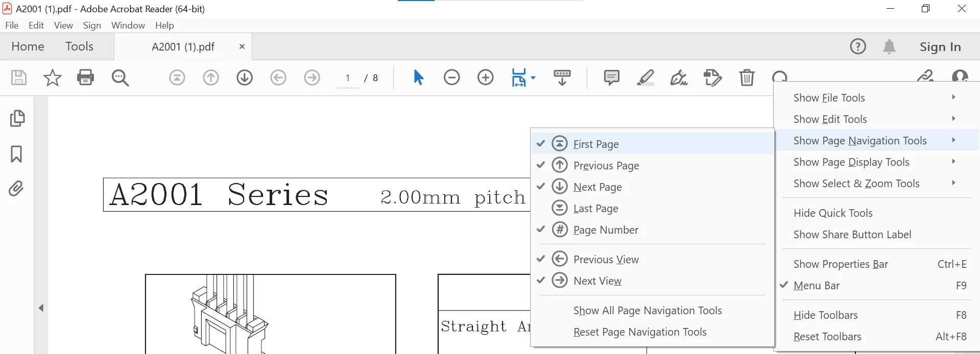Click the Save file icon in toolbar
The height and width of the screenshot is (354, 980).
19,78
